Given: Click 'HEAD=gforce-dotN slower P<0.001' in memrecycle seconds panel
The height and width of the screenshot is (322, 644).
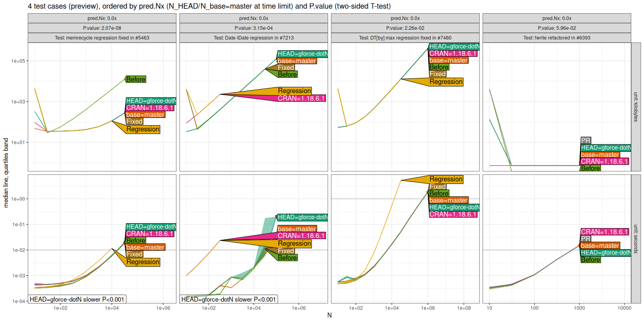Looking at the screenshot, I should pos(77,299).
